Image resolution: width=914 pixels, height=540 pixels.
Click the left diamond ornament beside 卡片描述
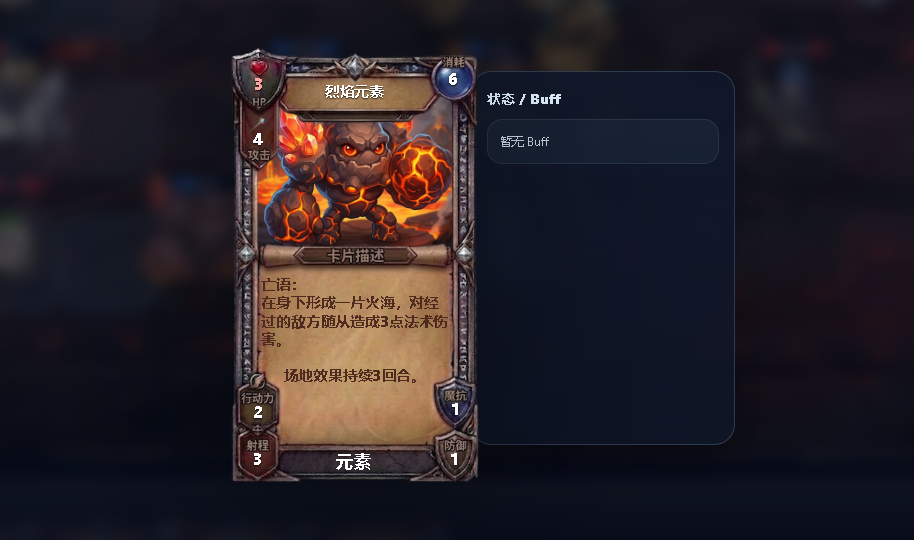246,254
